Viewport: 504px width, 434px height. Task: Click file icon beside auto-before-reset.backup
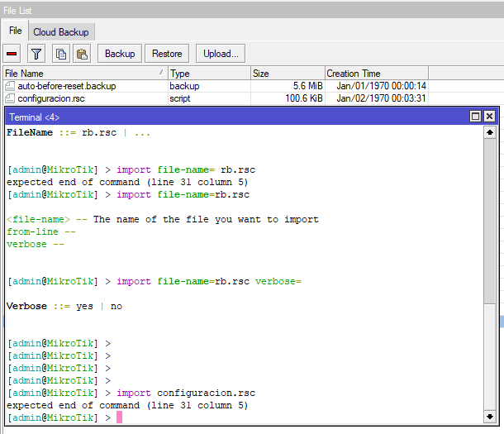point(10,86)
